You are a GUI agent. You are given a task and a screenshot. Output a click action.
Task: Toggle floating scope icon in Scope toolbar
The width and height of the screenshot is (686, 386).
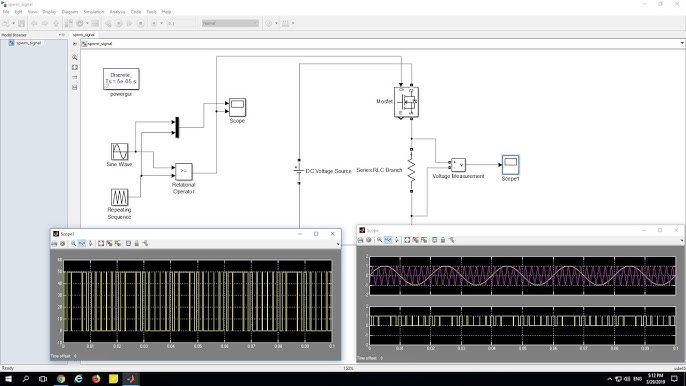point(434,240)
